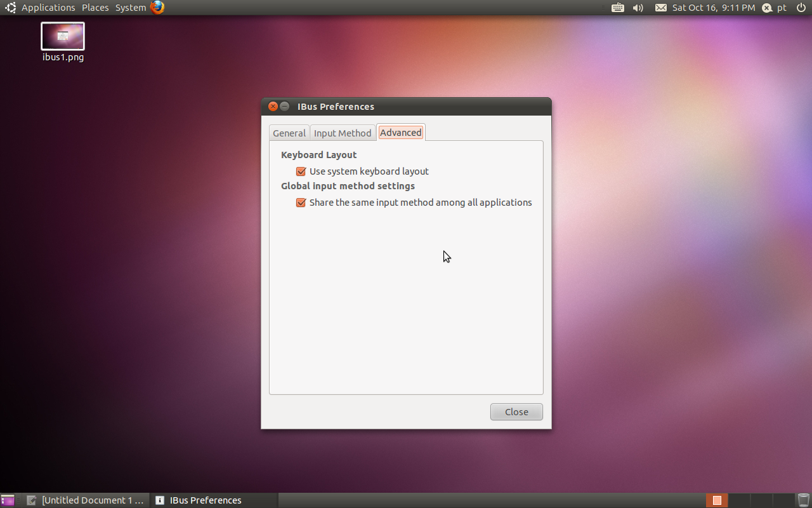Launch Firefox from the top panel

click(157, 8)
